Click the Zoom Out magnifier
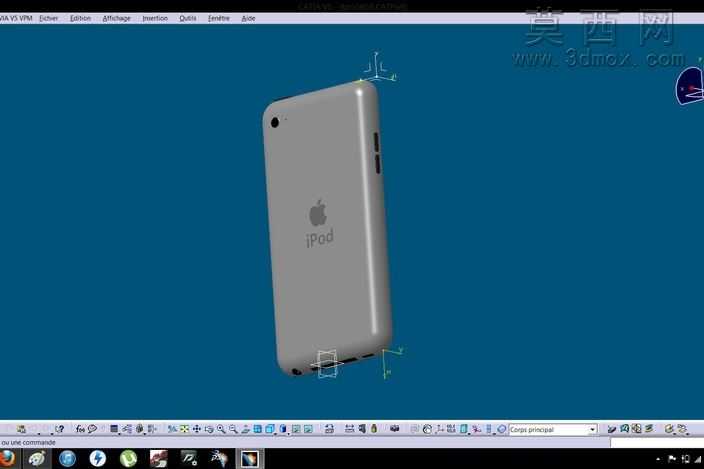Screen dimensions: 704x469 point(233,429)
